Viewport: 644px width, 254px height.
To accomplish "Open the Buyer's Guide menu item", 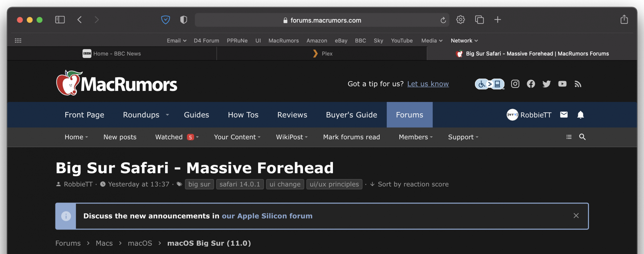I will coord(352,115).
